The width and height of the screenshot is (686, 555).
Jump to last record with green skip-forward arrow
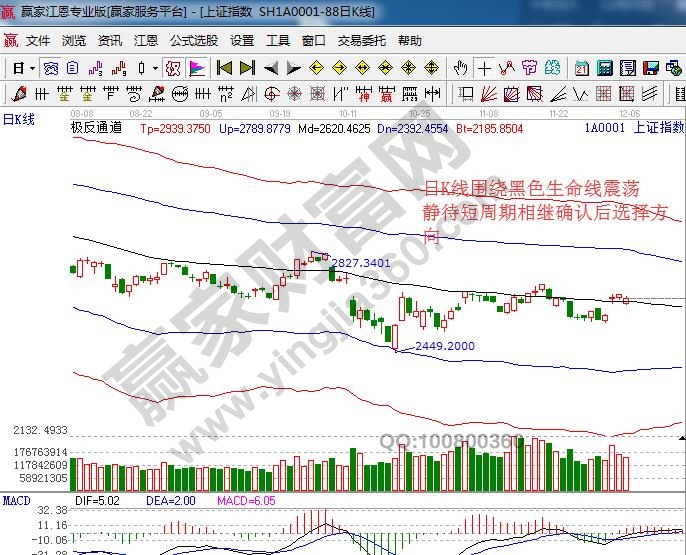point(246,69)
